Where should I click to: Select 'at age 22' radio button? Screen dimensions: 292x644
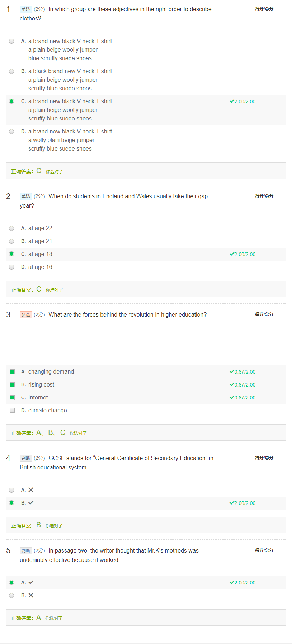[x=11, y=228]
